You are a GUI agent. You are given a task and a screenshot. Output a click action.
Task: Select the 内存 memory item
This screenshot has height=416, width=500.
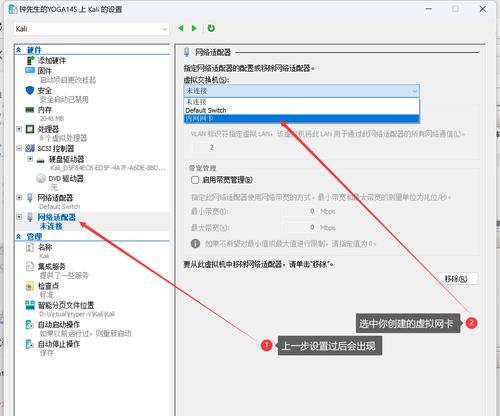pyautogui.click(x=45, y=110)
